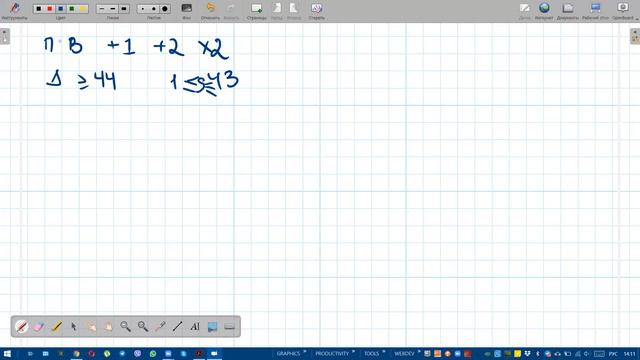This screenshot has height=360, width=640.
Task: Select the Zoom in magnifier
Action: pos(125,327)
